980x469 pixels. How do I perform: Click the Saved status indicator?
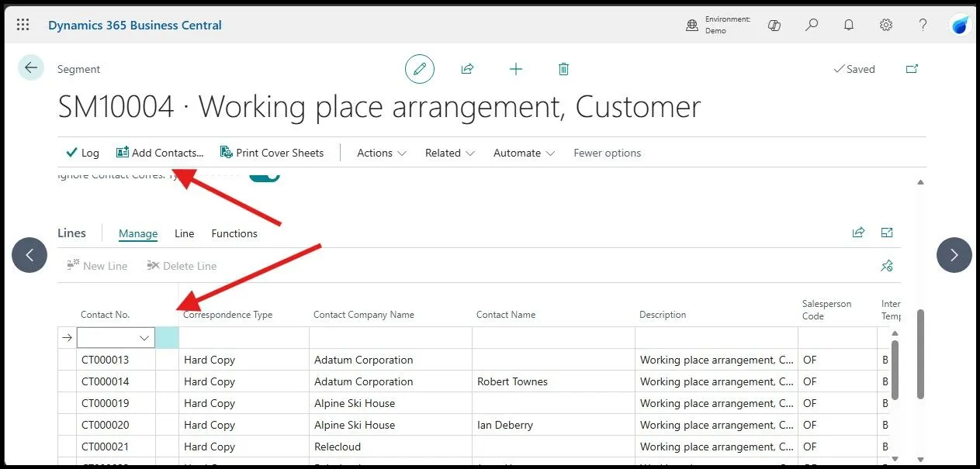pos(854,69)
